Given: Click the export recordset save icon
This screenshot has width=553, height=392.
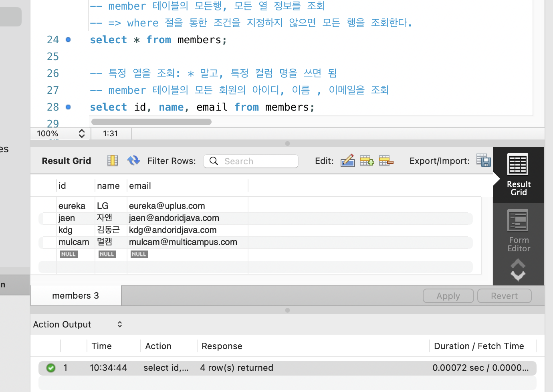Looking at the screenshot, I should (x=484, y=160).
